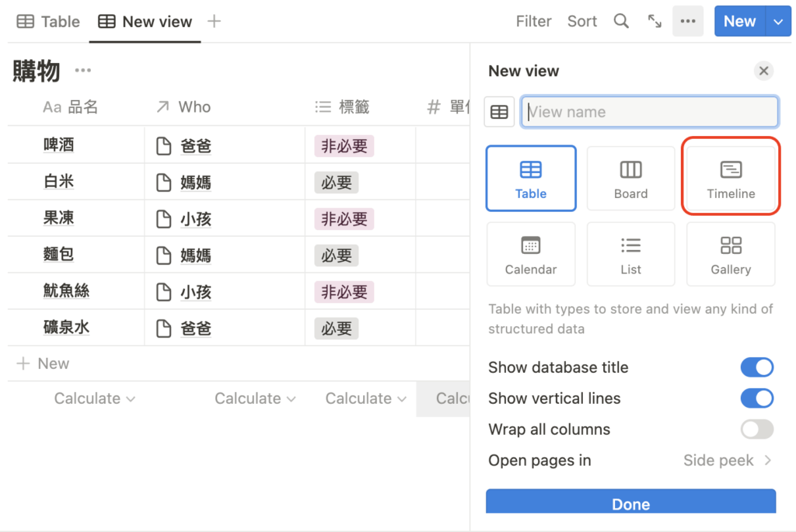Screen dimensions: 796x532
Task: Click the View name input field
Action: [x=650, y=112]
